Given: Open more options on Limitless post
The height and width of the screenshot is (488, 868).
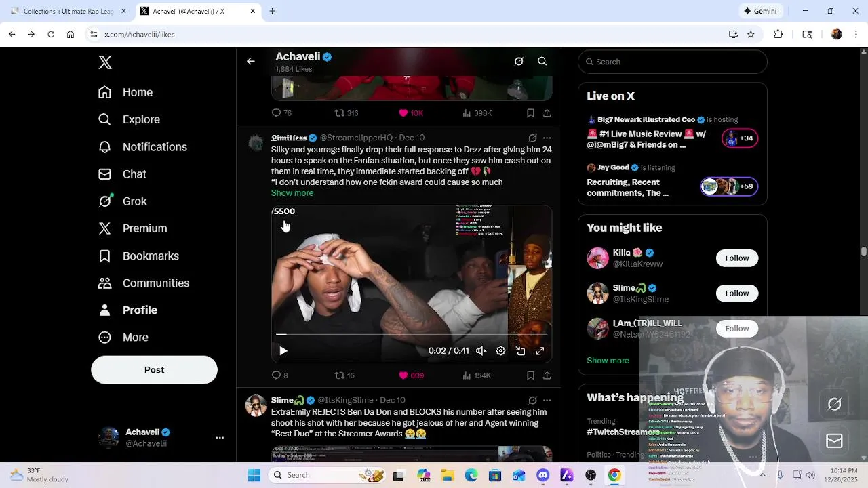Looking at the screenshot, I should tap(547, 138).
